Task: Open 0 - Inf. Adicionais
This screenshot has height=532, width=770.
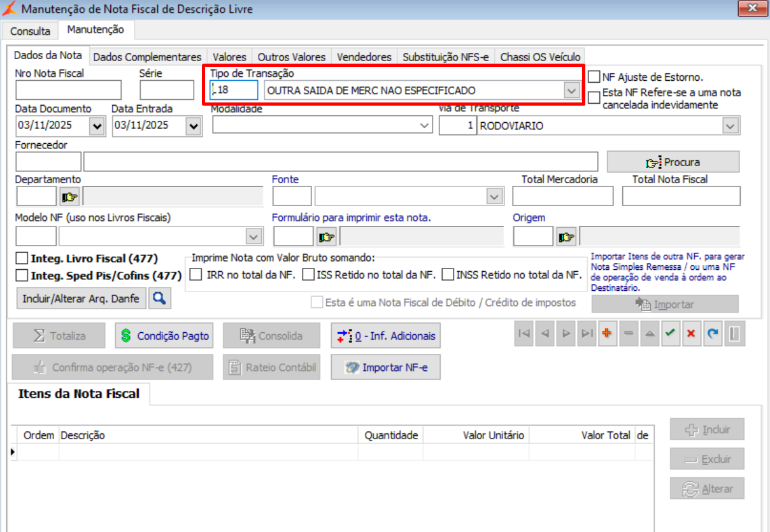Action: [385, 335]
